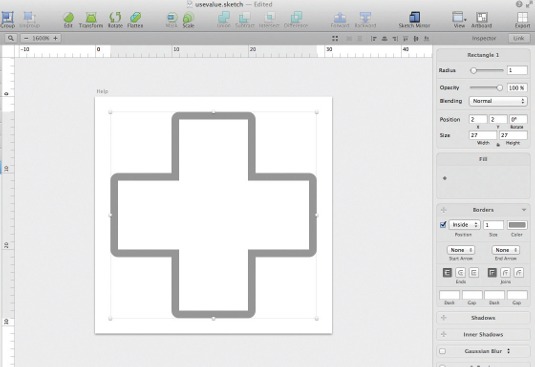Align selection to top edge

[x=405, y=39]
